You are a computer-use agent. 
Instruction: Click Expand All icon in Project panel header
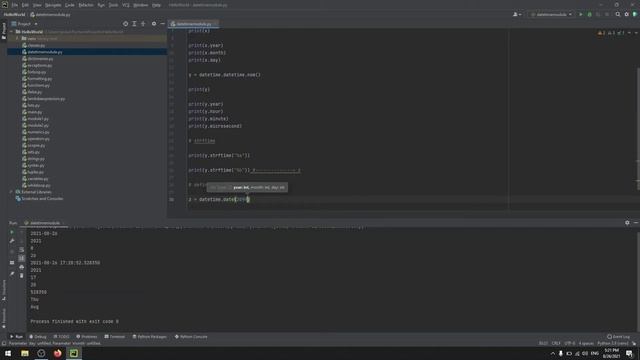134,24
